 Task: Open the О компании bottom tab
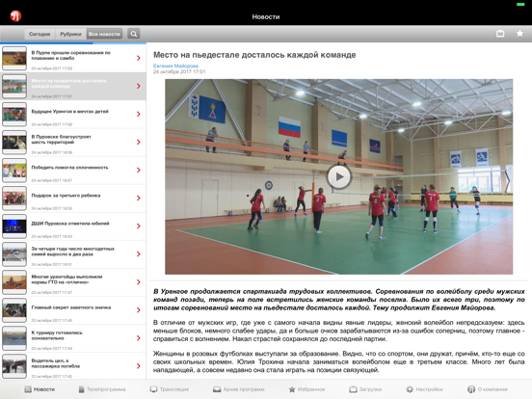[488, 389]
